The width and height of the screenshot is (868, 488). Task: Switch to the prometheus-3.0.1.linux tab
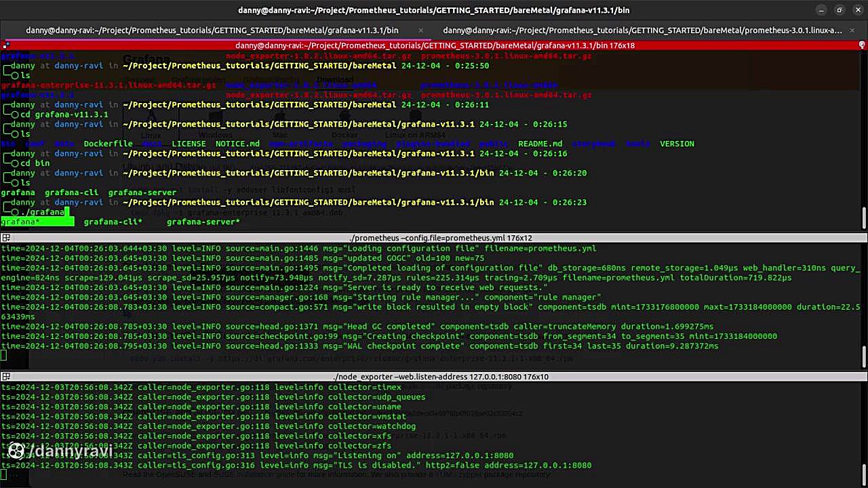click(642, 30)
